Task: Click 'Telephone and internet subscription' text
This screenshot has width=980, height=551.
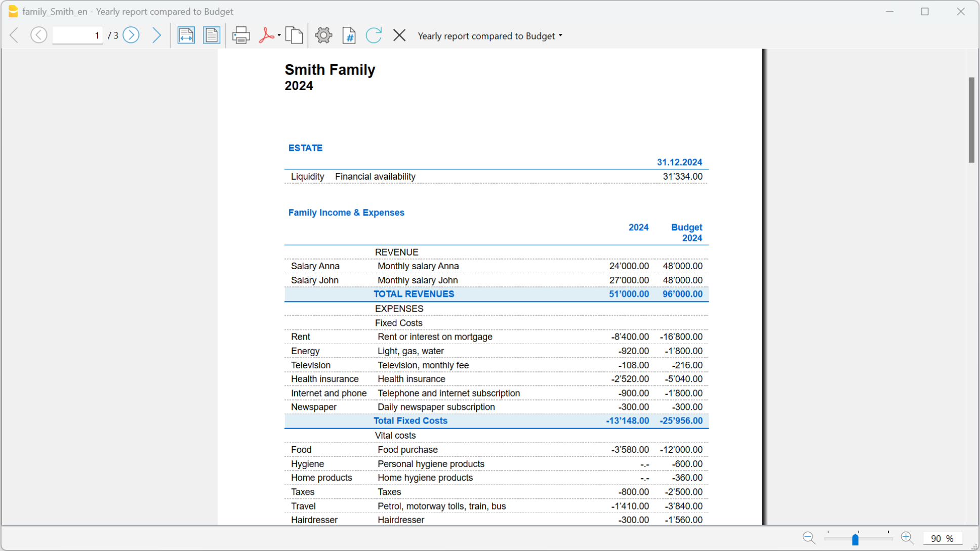Action: click(x=448, y=393)
